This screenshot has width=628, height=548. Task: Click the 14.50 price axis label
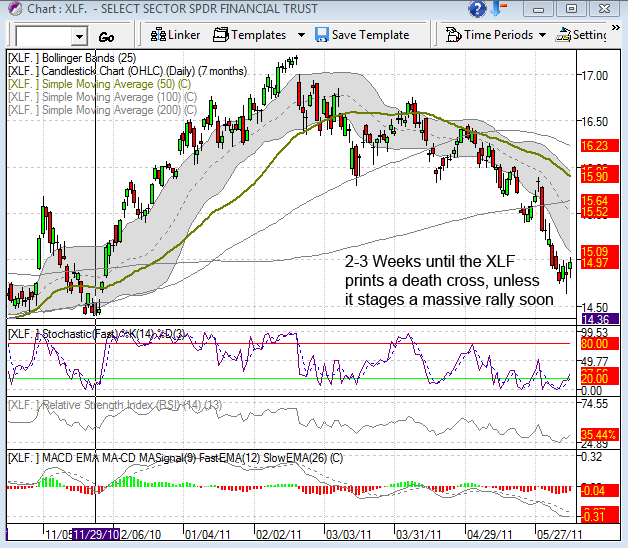tap(595, 308)
